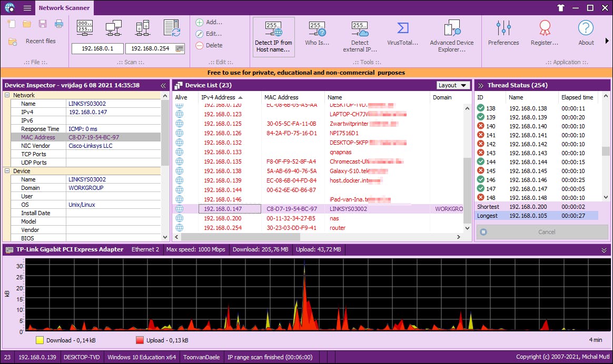Collapse the network adapter graph panel
This screenshot has height=364, width=613.
[604, 250]
